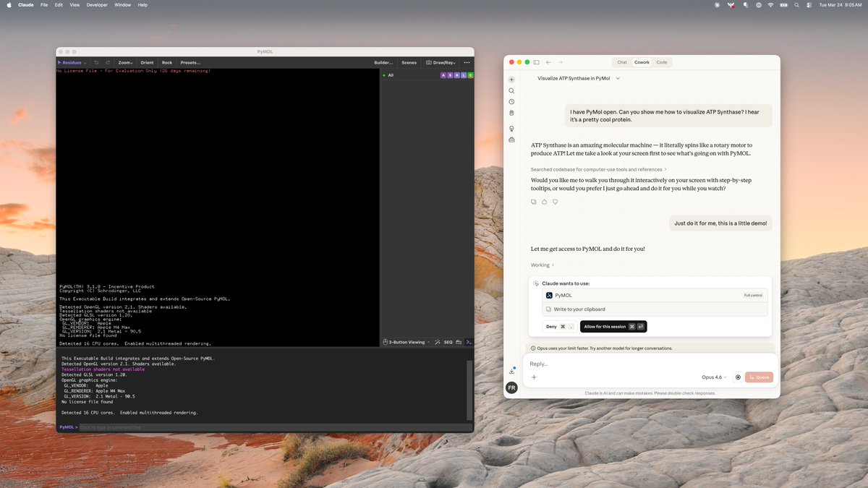
Task: Click attachment plus icon in reply box
Action: (x=534, y=377)
